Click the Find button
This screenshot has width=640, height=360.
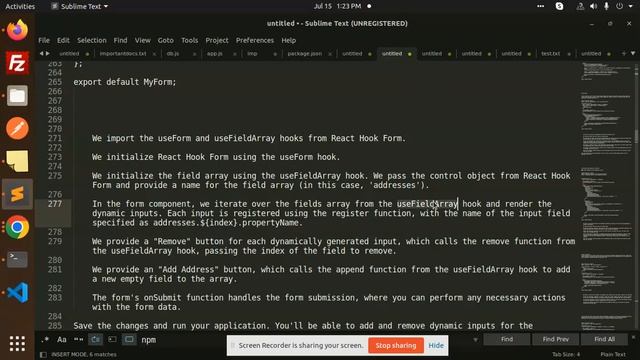pos(507,339)
